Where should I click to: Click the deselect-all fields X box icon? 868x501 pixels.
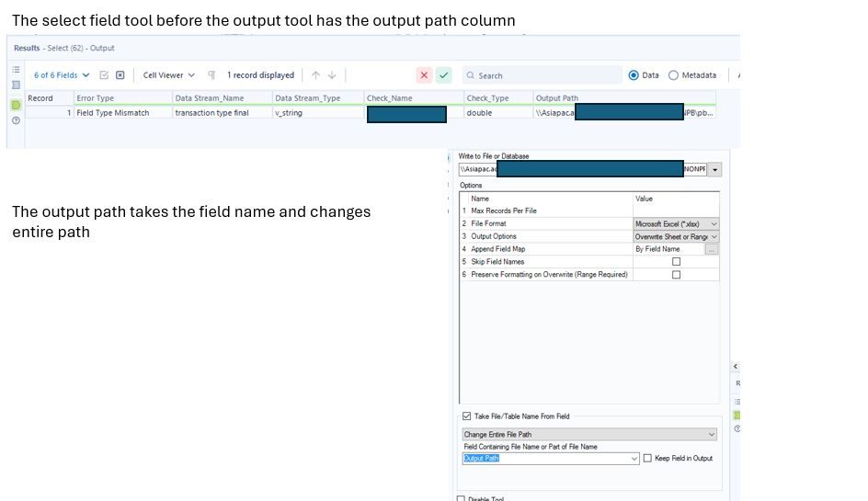(120, 75)
